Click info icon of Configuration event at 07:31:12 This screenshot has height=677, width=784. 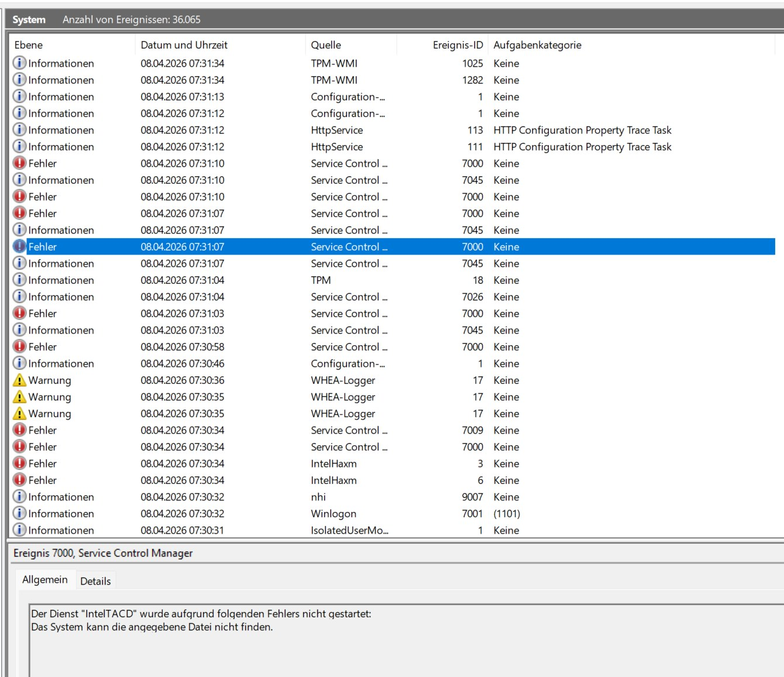19,113
